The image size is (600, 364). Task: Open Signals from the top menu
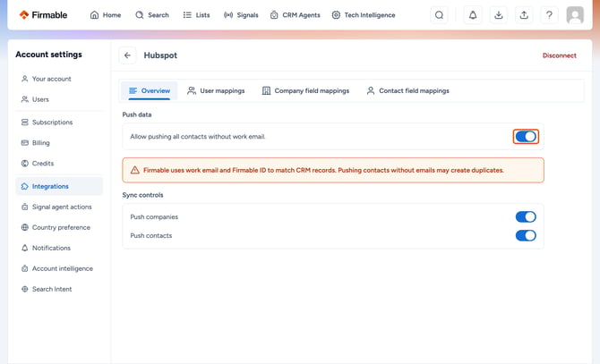coord(241,15)
